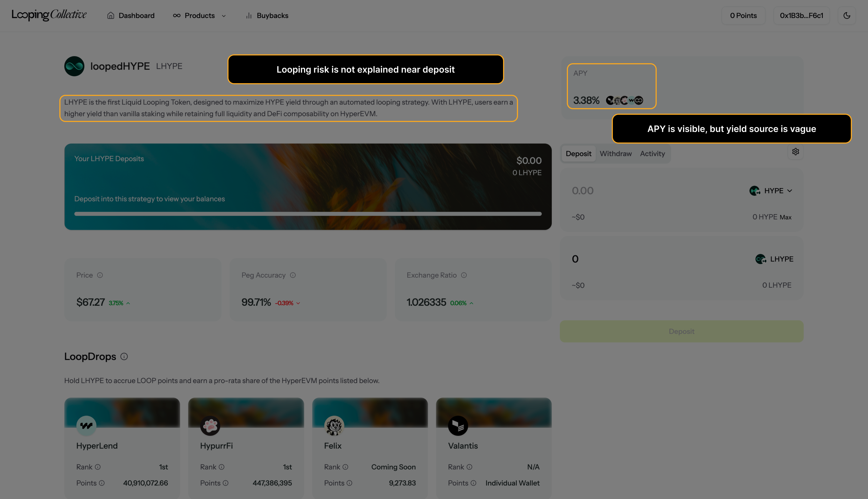The width and height of the screenshot is (868, 499).
Task: Click the 0 Points button
Action: [743, 16]
